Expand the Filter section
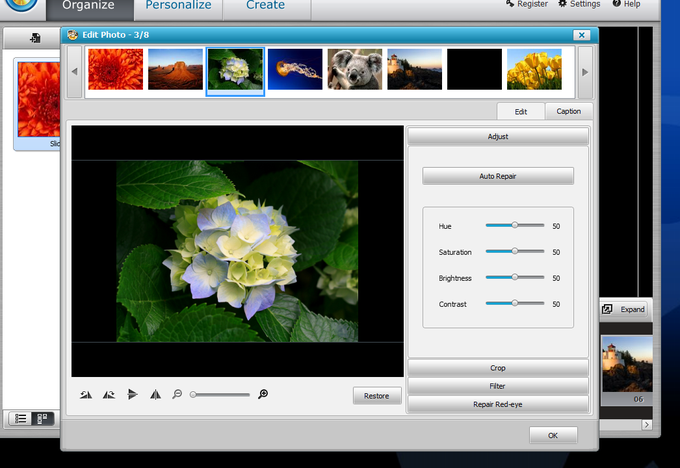 tap(498, 386)
